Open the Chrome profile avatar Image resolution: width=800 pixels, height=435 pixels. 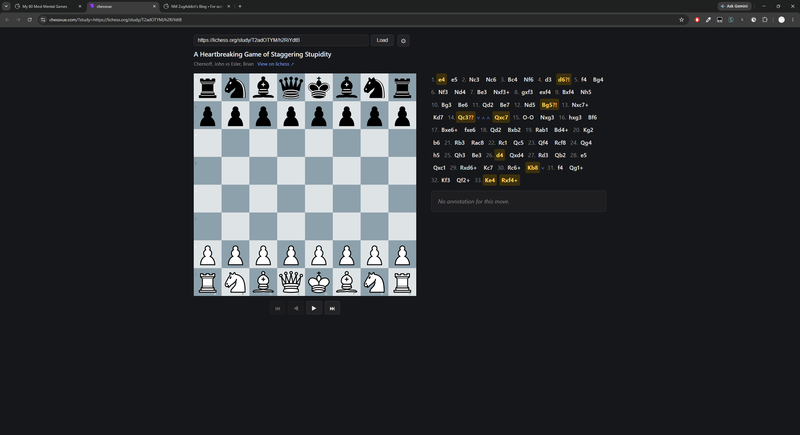(x=781, y=20)
